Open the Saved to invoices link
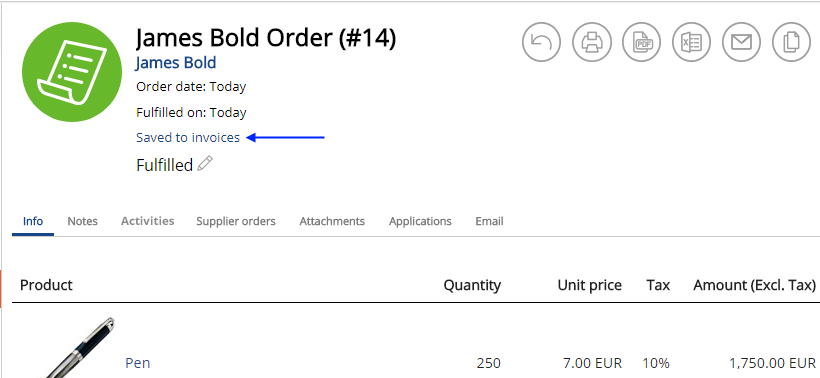The height and width of the screenshot is (378, 820). [x=188, y=138]
